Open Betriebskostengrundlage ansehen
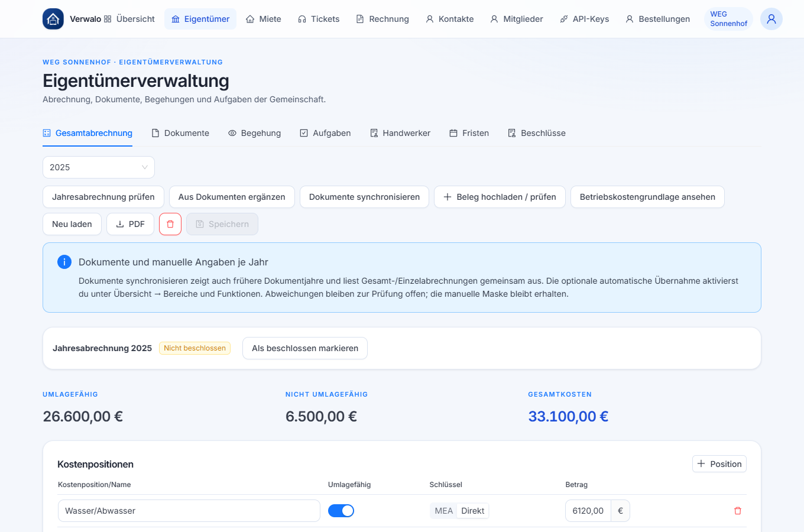Viewport: 804px width, 532px height. tap(647, 197)
